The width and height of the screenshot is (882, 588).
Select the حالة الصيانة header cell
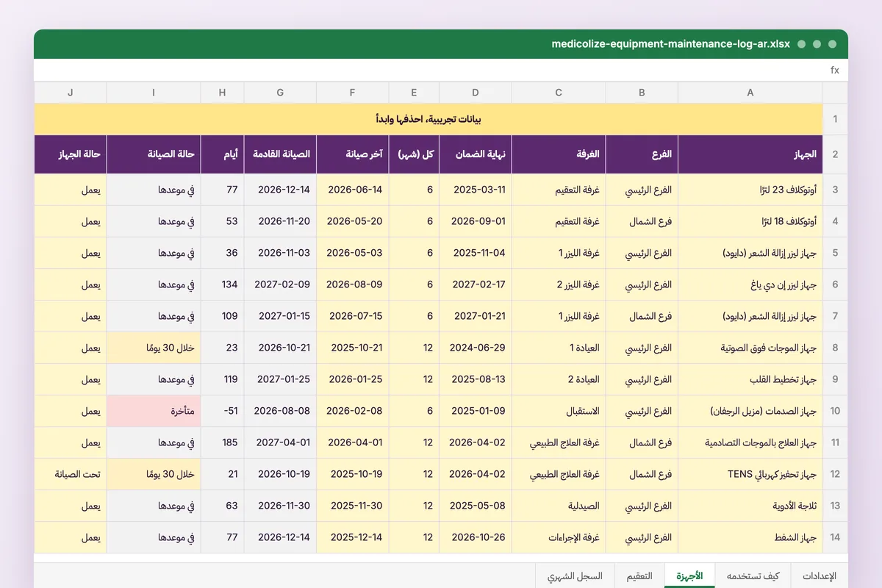(x=154, y=154)
